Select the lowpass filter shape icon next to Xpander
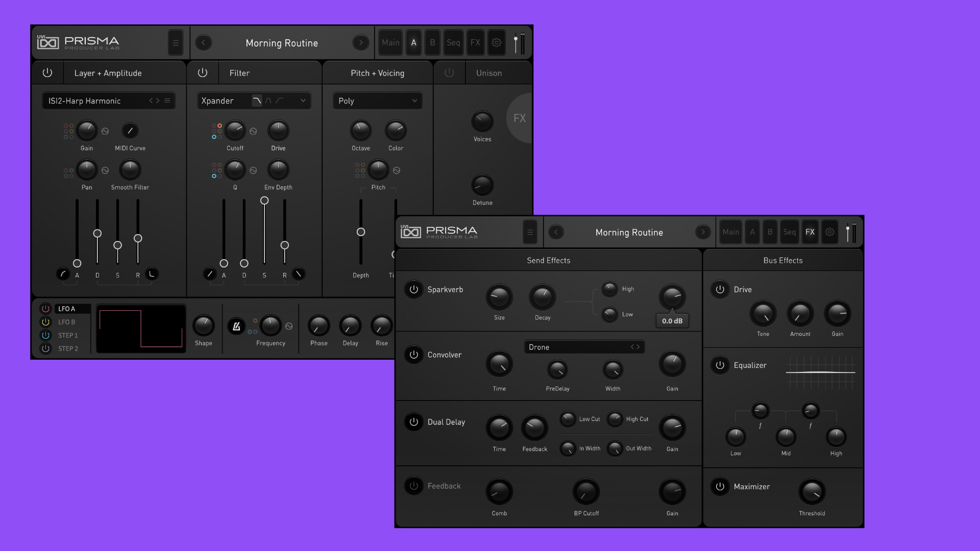 pyautogui.click(x=258, y=101)
